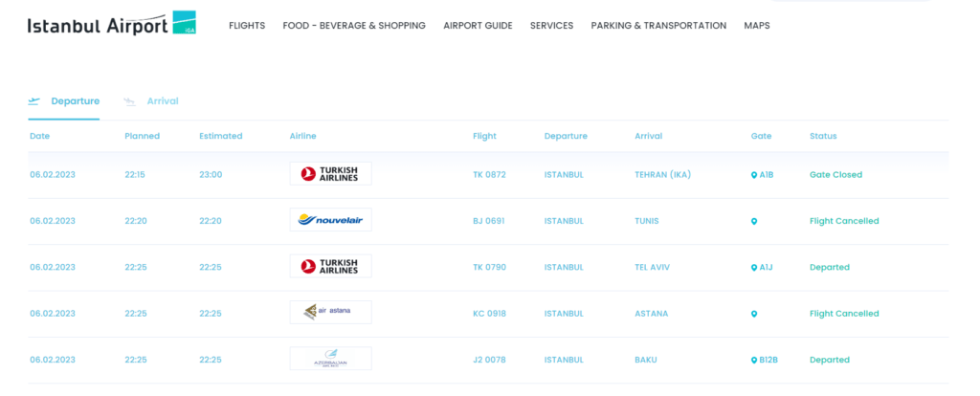The width and height of the screenshot is (980, 396).
Task: Open the Maps menu item
Action: coord(757,26)
